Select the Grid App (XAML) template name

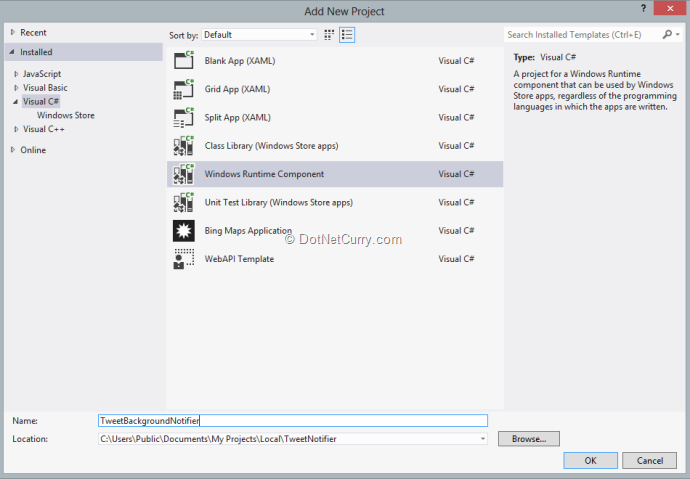(x=237, y=89)
